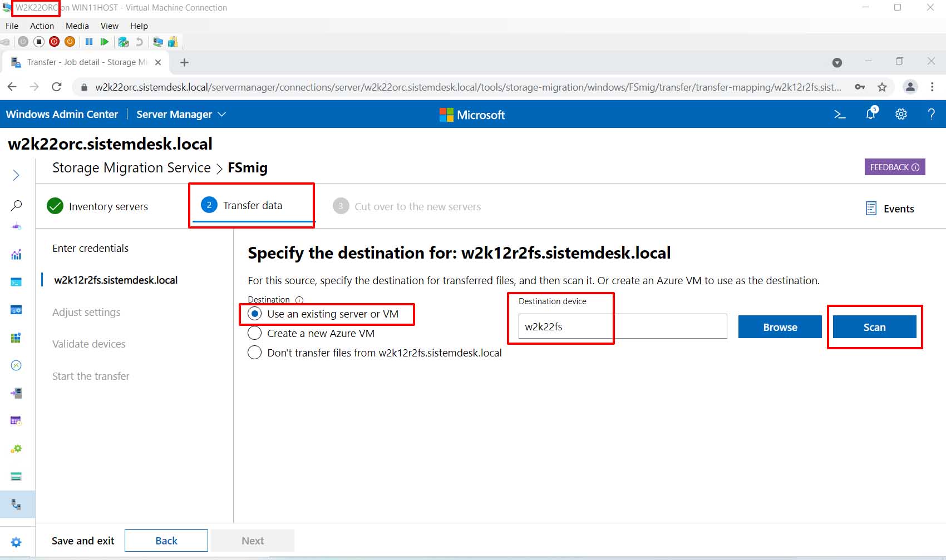946x560 pixels.
Task: Select Use an existing server or VM
Action: tap(254, 314)
